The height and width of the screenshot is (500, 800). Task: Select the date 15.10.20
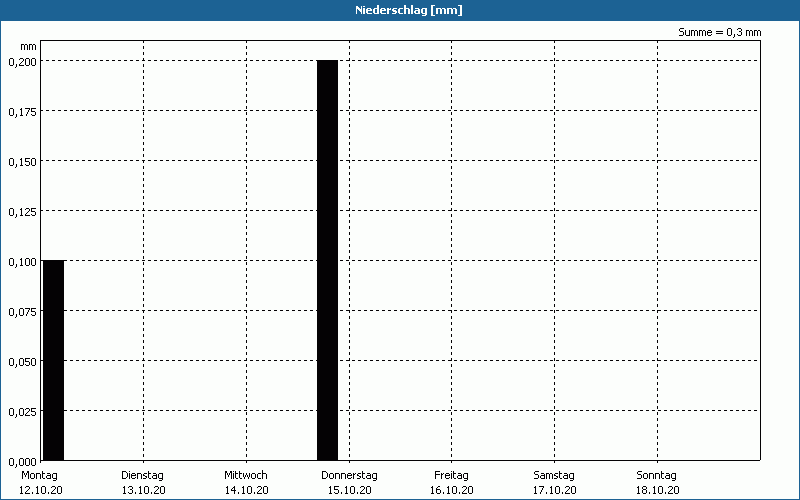tap(349, 490)
